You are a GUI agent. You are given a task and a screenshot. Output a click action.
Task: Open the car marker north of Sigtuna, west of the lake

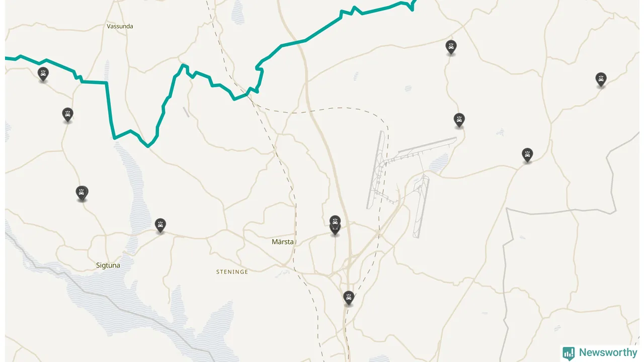[82, 193]
